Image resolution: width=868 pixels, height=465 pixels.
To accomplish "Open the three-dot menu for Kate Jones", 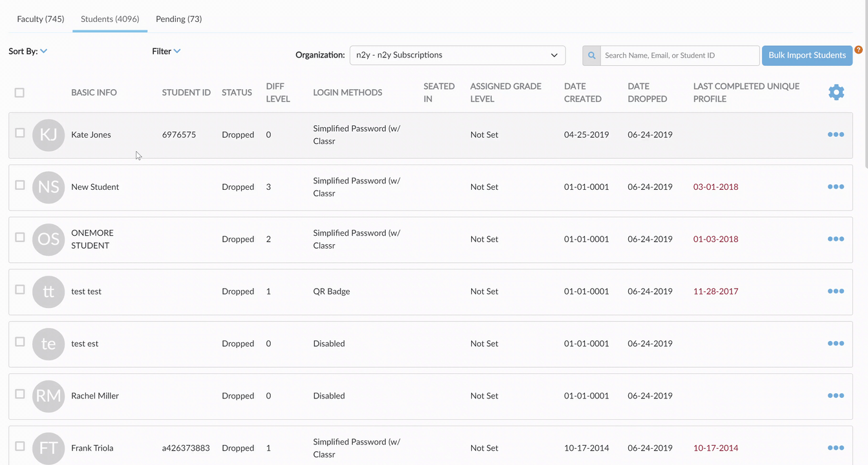I will 836,134.
